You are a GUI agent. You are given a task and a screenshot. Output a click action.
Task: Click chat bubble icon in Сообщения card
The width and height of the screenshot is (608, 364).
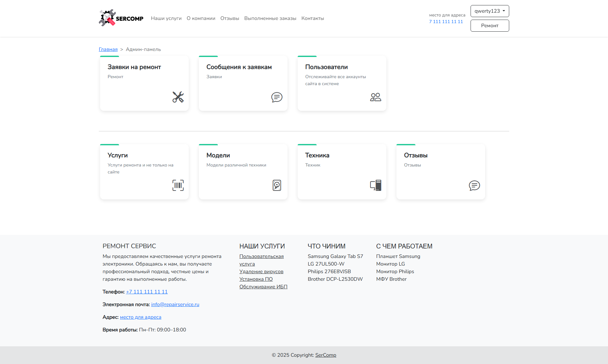pos(277,97)
